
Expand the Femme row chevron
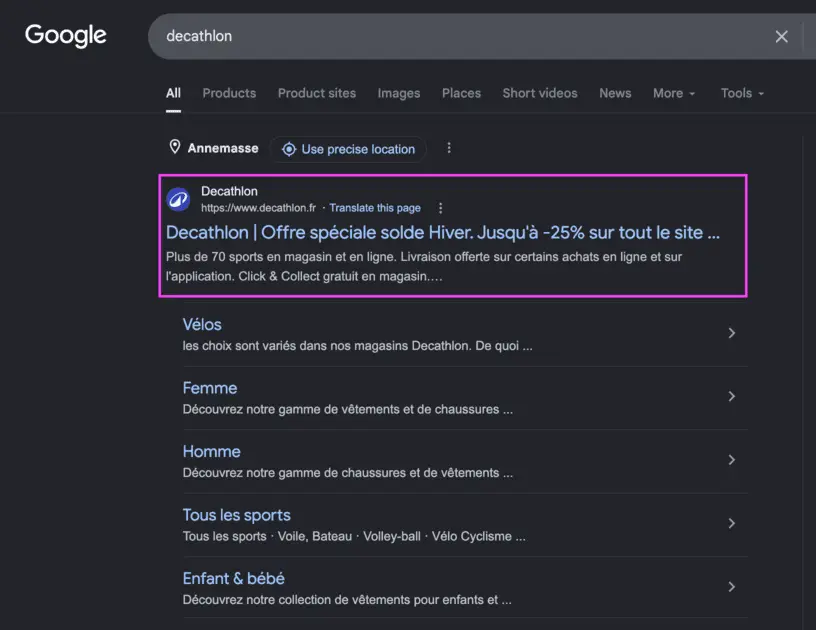(732, 396)
